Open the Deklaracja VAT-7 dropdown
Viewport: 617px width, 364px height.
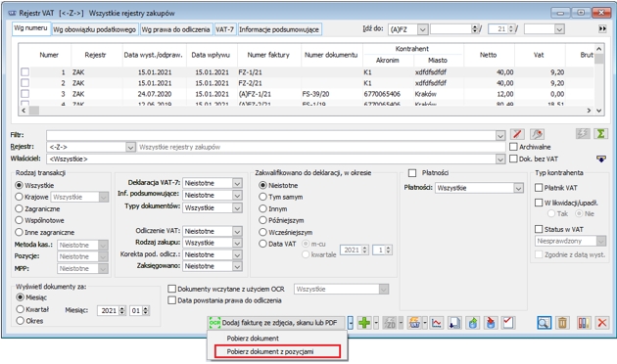coord(237,183)
